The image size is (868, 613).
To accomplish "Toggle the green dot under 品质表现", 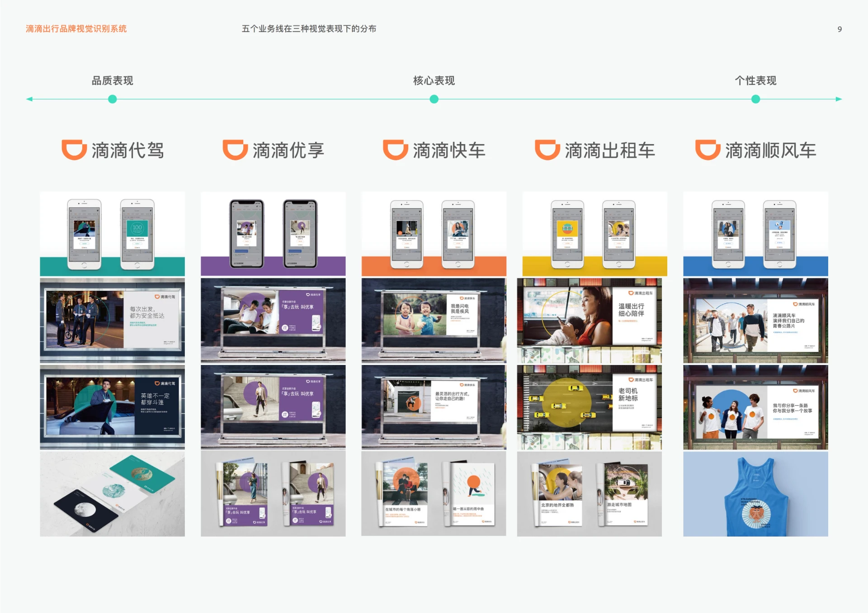I will 112,98.
